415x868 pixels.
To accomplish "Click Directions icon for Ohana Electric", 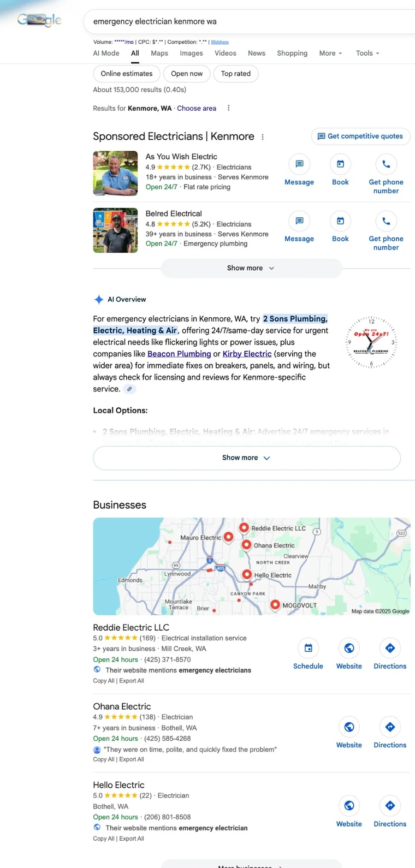I will 390,727.
